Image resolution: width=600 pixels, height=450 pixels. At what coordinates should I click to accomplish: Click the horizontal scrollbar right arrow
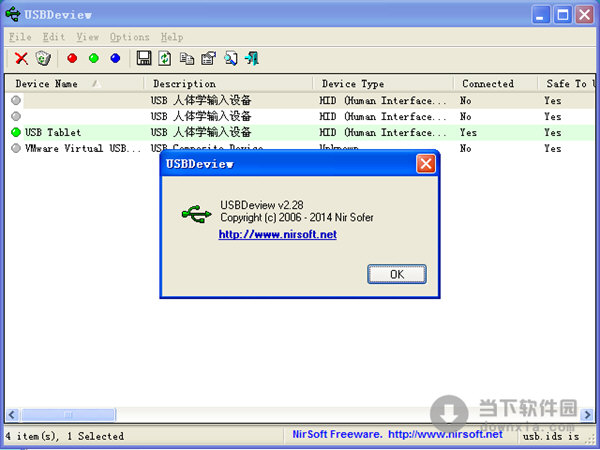pyautogui.click(x=587, y=414)
